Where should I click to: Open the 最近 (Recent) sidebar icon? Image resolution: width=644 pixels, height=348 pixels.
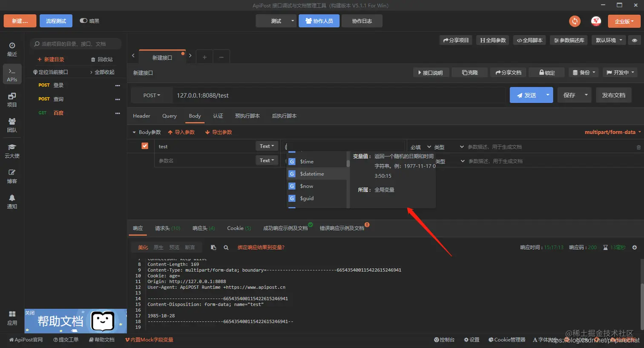coord(12,49)
